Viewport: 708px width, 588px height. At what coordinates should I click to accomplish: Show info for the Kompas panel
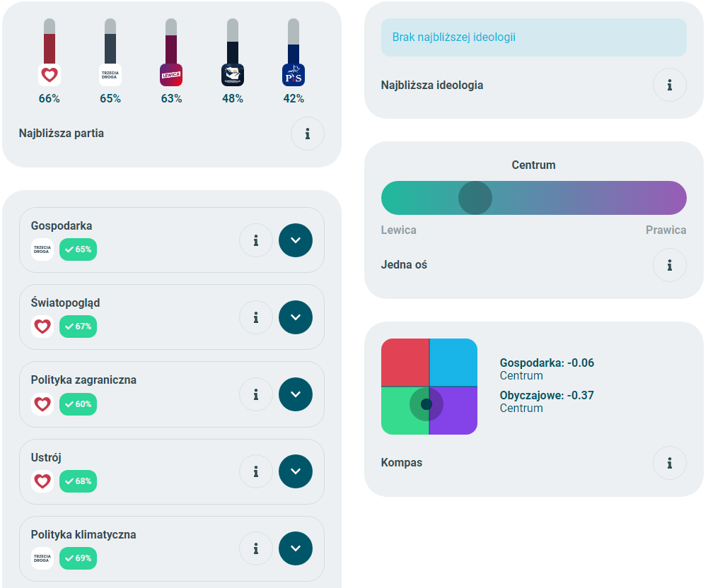[669, 463]
